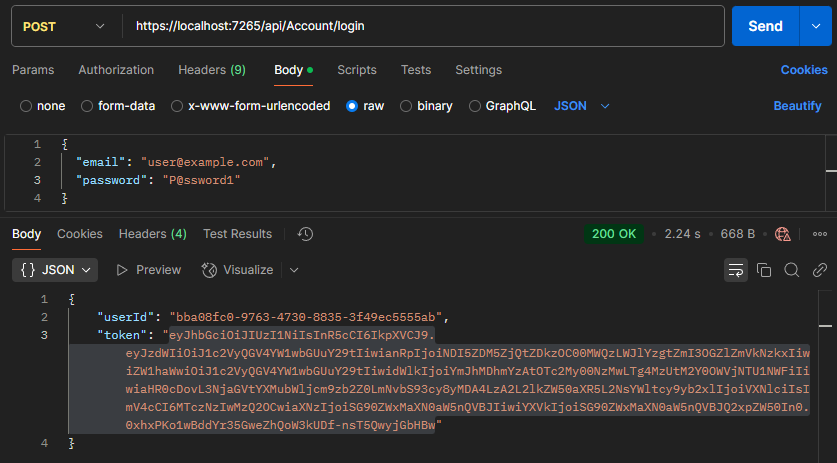Select x-www-form-urlencoded body type
This screenshot has height=463, width=837.
coord(177,106)
